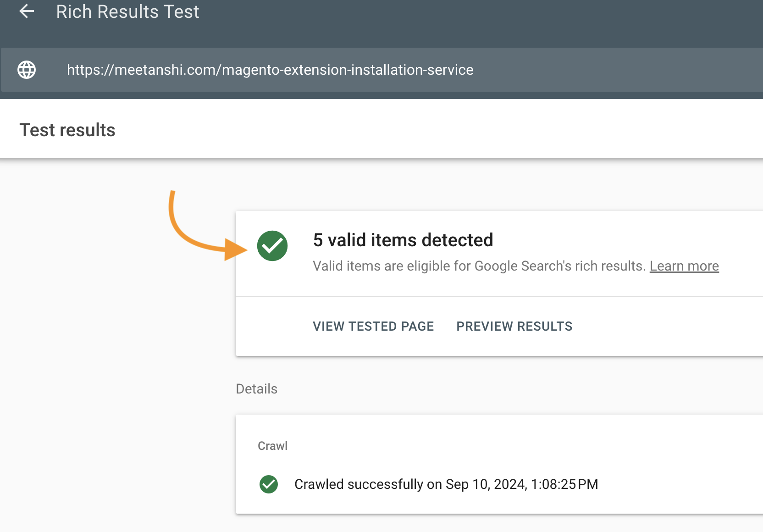This screenshot has width=763, height=532.
Task: Click the crawled successfully timestamp text
Action: point(447,484)
